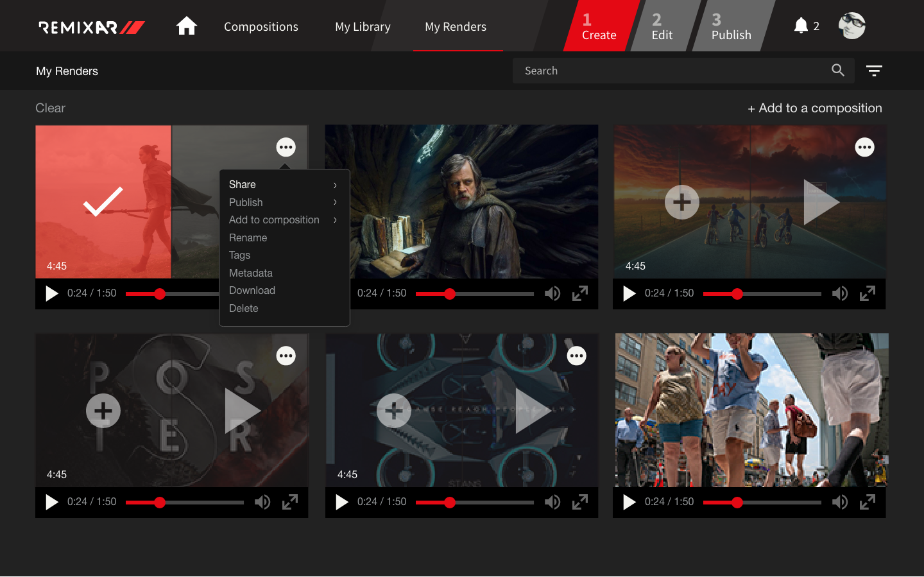Play the spaceship render from control bar
The height and width of the screenshot is (577, 924).
341,502
